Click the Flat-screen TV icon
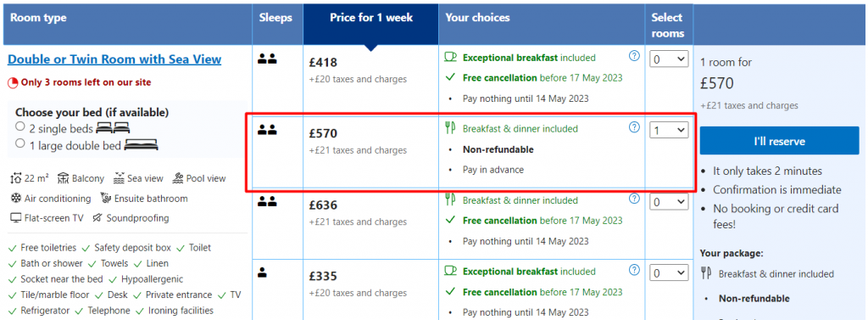Image resolution: width=868 pixels, height=320 pixels. tap(15, 218)
